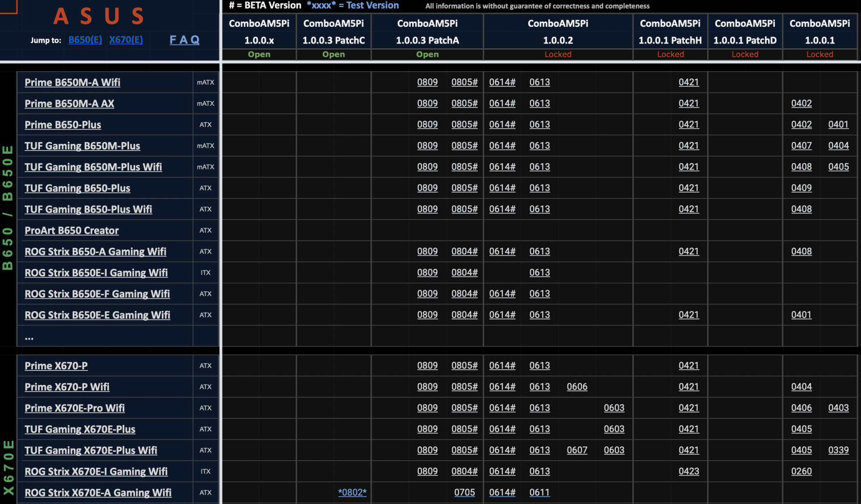The image size is (861, 504).
Task: Download BIOS 0408 for TUF Gaming B650-Plus Wifi
Action: [x=801, y=209]
